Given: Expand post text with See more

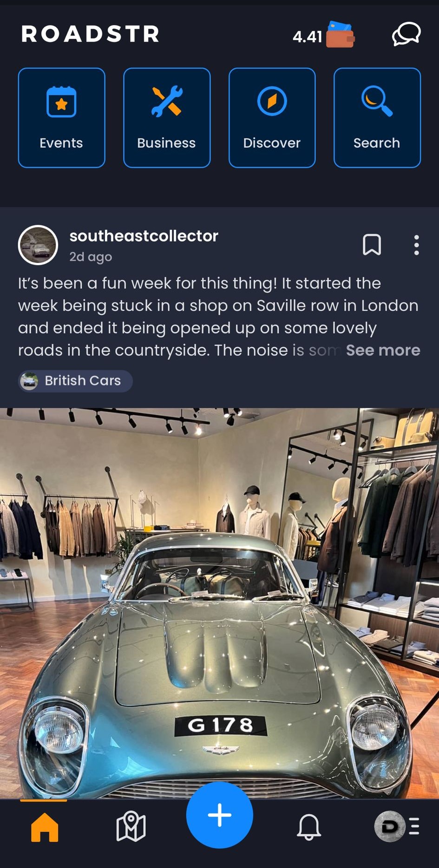Looking at the screenshot, I should point(383,350).
